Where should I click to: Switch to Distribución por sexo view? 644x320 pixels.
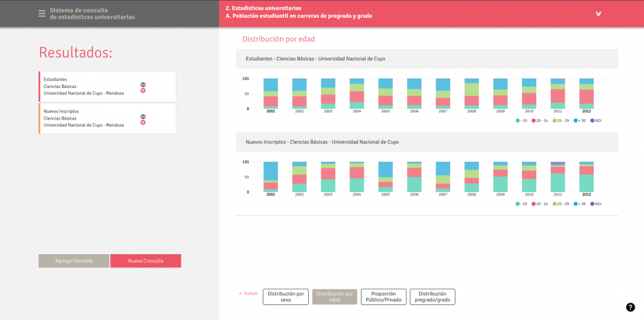pos(285,297)
